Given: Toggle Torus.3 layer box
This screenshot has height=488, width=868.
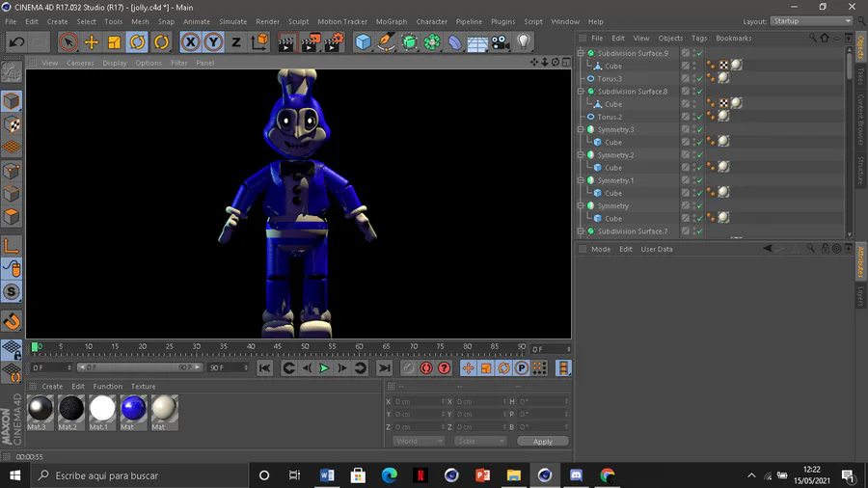Looking at the screenshot, I should (686, 78).
